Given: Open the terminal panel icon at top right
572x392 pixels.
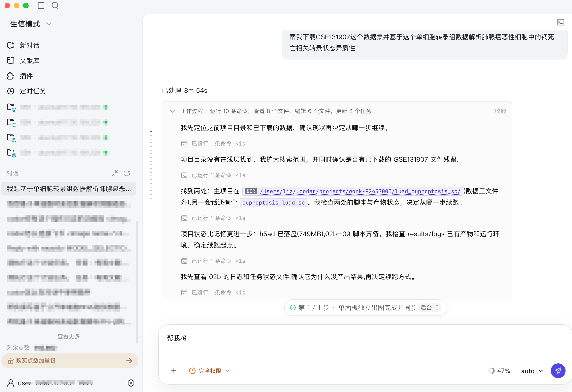Looking at the screenshot, I should [x=560, y=22].
